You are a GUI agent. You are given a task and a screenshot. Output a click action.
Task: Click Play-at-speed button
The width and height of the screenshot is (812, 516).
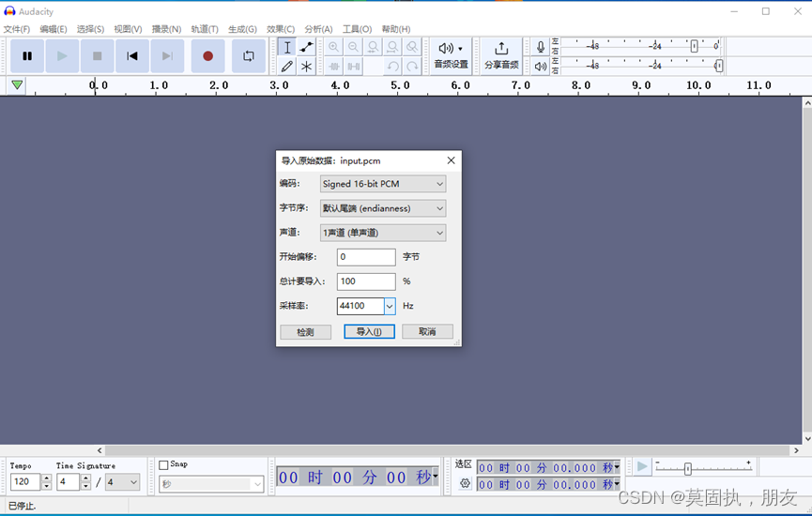(x=642, y=467)
